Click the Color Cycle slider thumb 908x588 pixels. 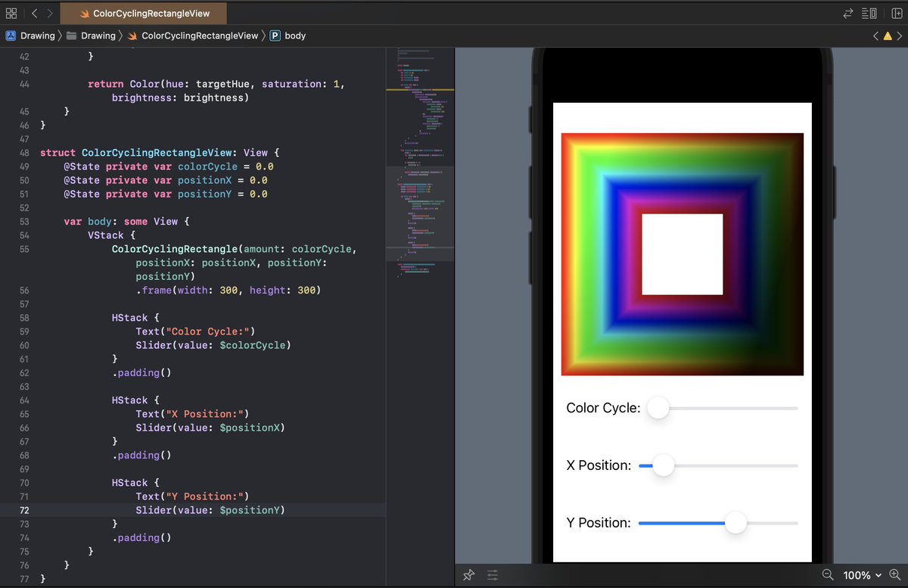[x=658, y=408]
